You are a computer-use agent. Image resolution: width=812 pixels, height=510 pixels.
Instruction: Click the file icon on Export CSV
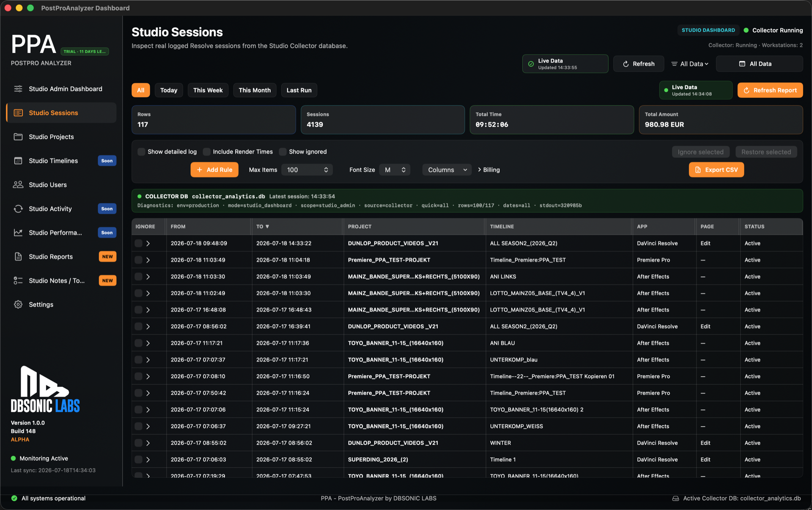(698, 170)
